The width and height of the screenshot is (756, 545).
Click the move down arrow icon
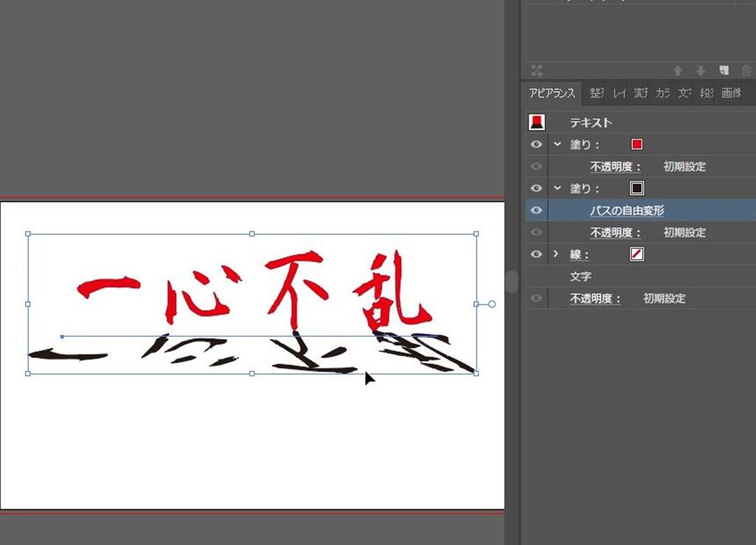[701, 71]
